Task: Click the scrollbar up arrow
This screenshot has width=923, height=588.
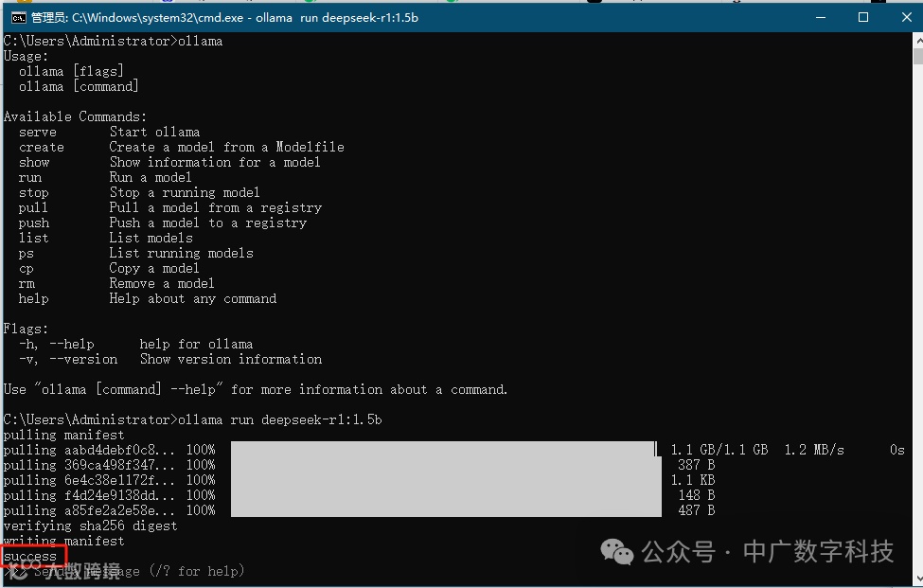Action: pyautogui.click(x=918, y=41)
